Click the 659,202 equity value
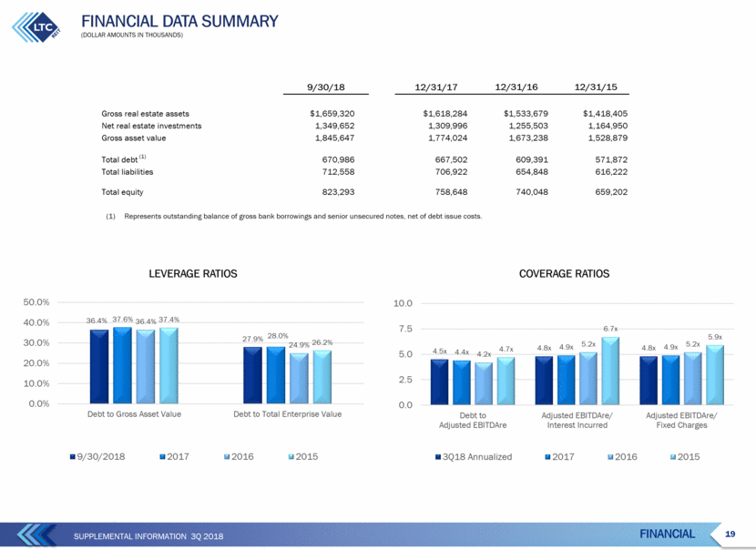This screenshot has height=550, width=756. point(611,192)
